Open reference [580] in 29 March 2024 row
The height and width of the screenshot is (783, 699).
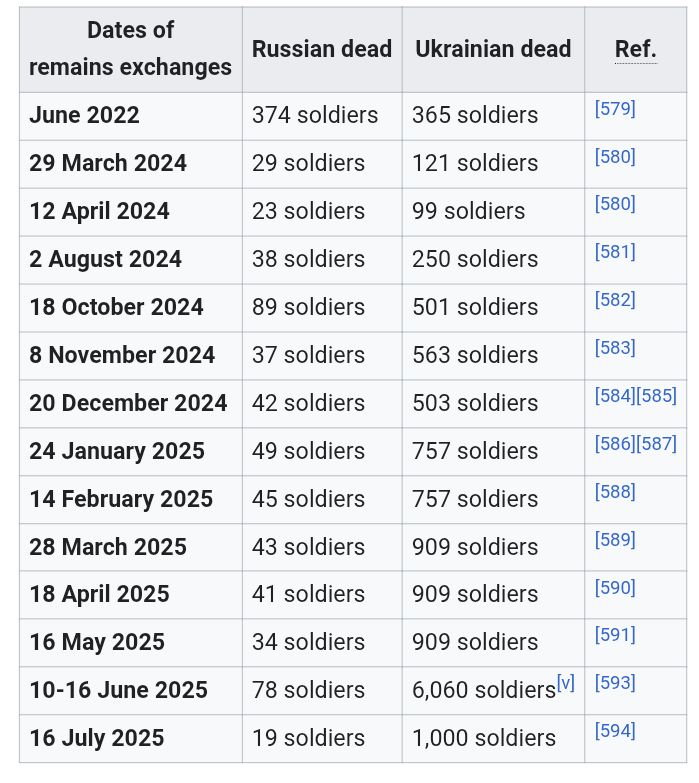(x=615, y=156)
